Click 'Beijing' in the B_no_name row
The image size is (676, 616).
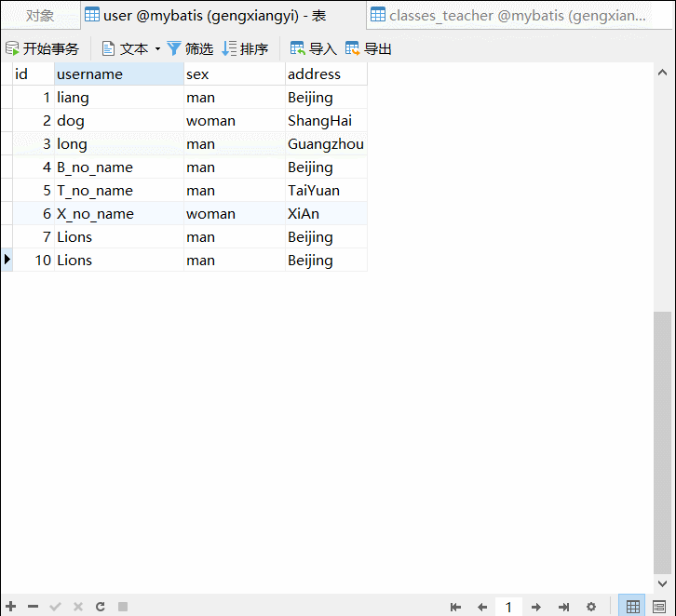(x=326, y=167)
